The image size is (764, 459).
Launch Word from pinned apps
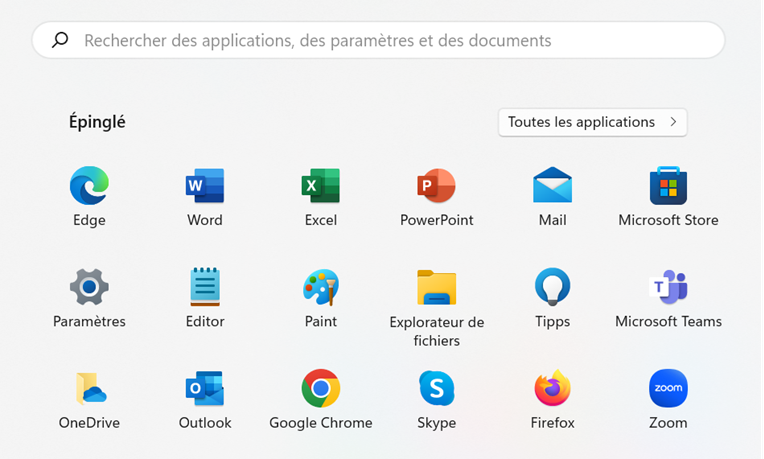[205, 187]
